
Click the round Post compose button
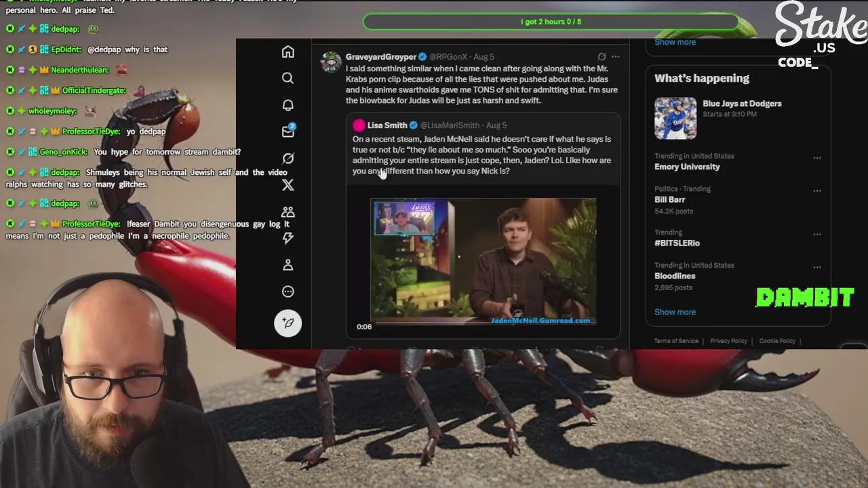click(288, 323)
